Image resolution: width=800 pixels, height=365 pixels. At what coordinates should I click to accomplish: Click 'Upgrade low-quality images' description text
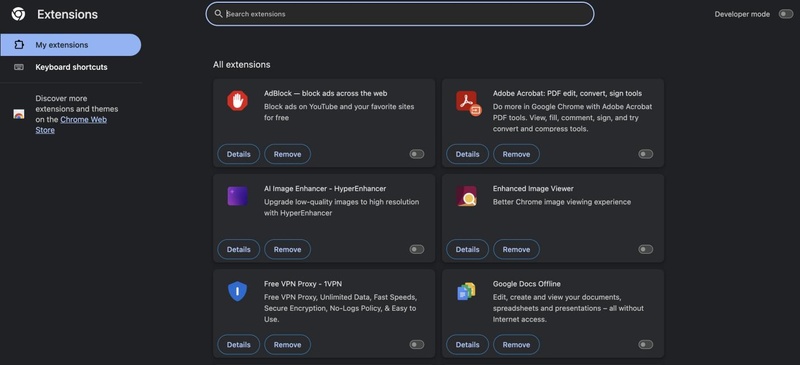(x=341, y=208)
